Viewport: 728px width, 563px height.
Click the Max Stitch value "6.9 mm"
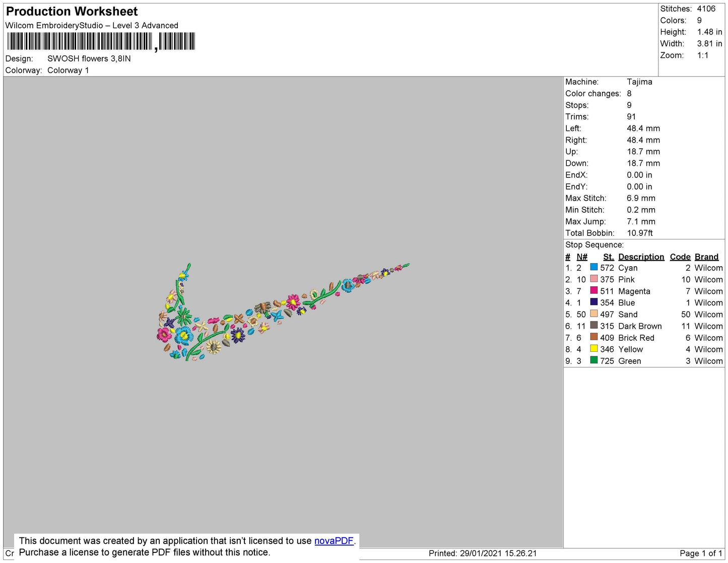(641, 198)
